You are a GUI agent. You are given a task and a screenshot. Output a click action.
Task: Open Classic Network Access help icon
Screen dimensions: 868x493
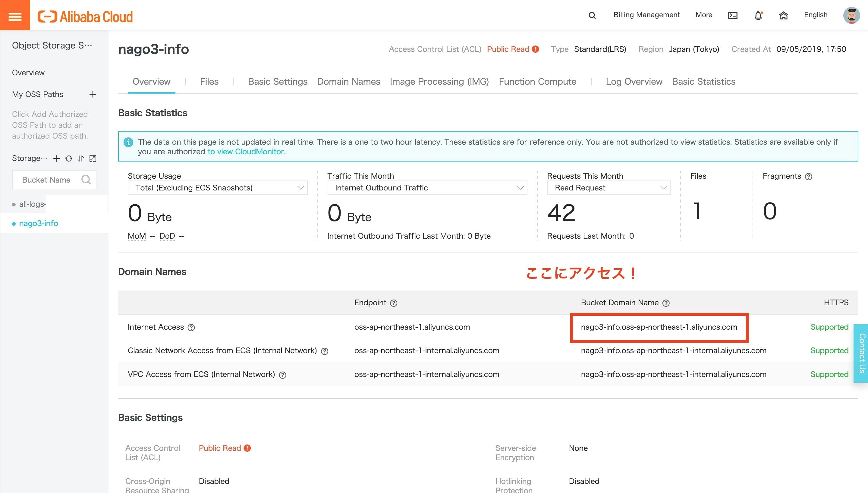[324, 351]
